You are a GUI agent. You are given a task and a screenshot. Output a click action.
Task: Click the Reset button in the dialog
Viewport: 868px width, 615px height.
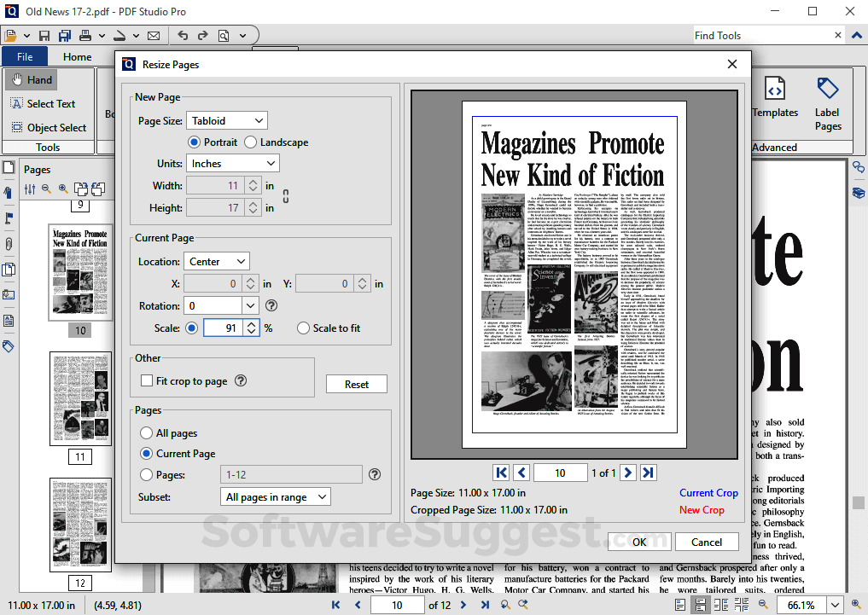point(356,384)
